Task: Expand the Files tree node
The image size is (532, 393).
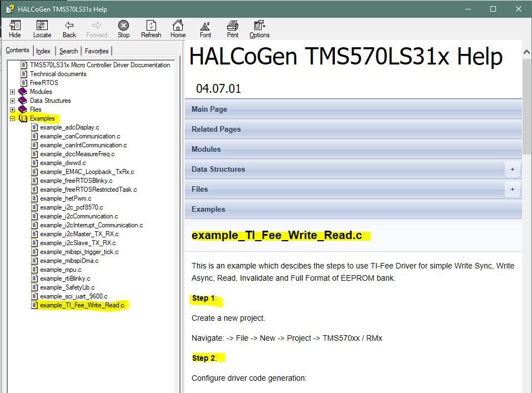Action: tap(13, 110)
